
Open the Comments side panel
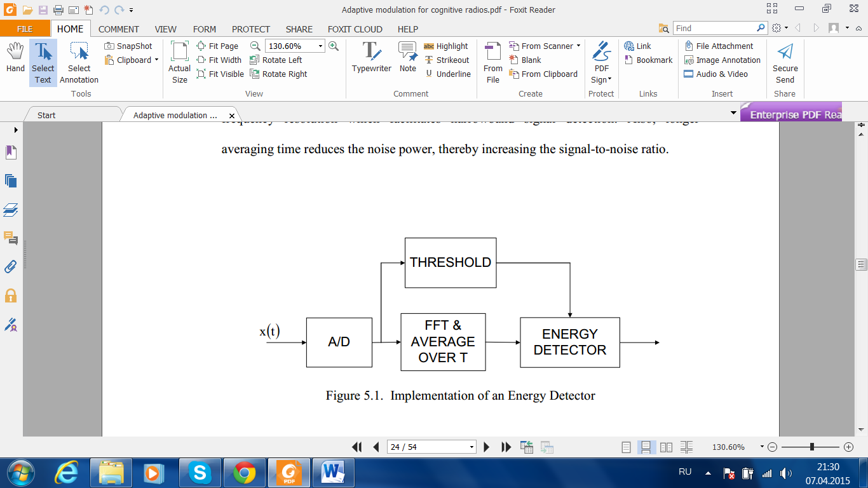pyautogui.click(x=11, y=238)
